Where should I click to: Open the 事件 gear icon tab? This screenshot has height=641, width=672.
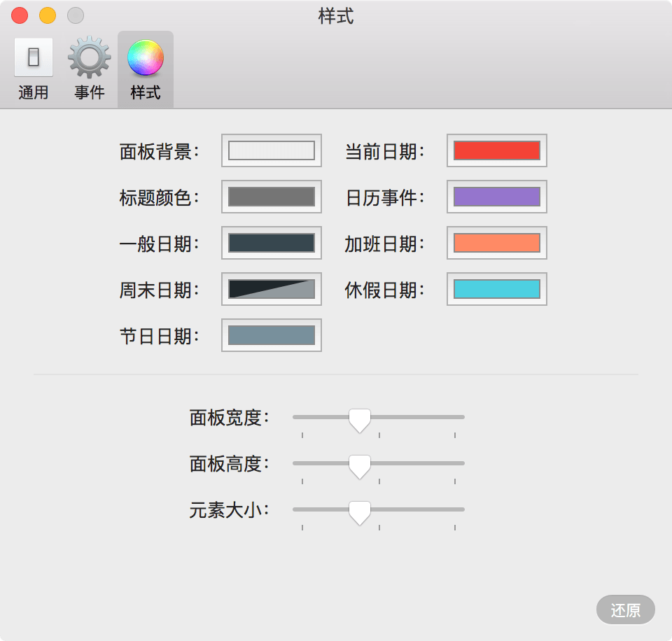point(89,57)
